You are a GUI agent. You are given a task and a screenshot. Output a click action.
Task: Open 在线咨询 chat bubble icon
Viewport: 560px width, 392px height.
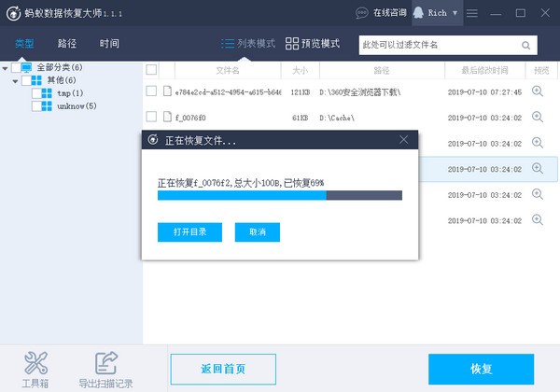[362, 13]
